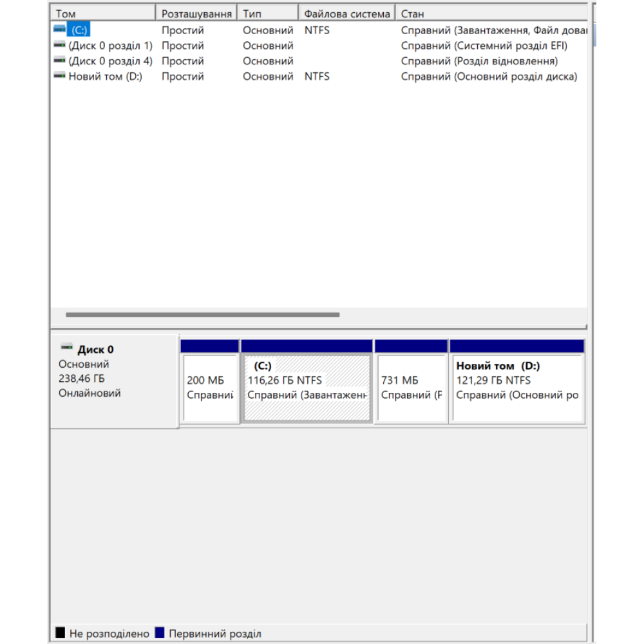Viewport: 644px width, 644px height.
Task: Click the horizontal scrollbar under the volume list
Action: pyautogui.click(x=203, y=315)
